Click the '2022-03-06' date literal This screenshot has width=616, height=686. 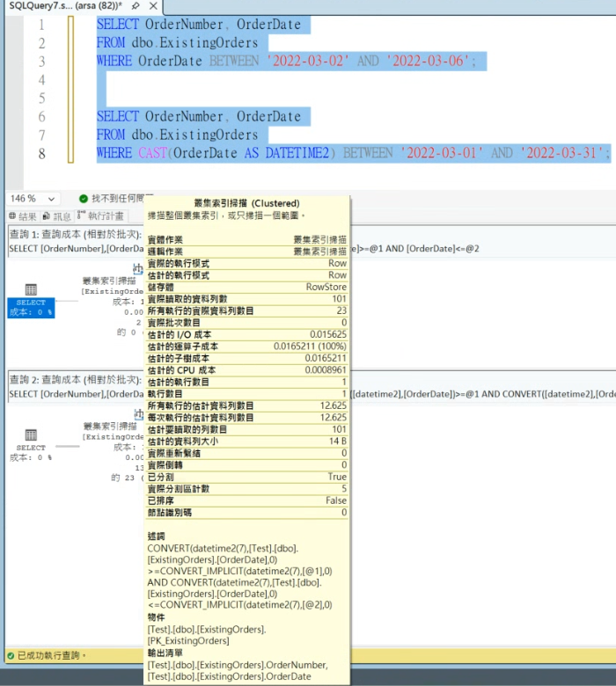[x=429, y=61]
